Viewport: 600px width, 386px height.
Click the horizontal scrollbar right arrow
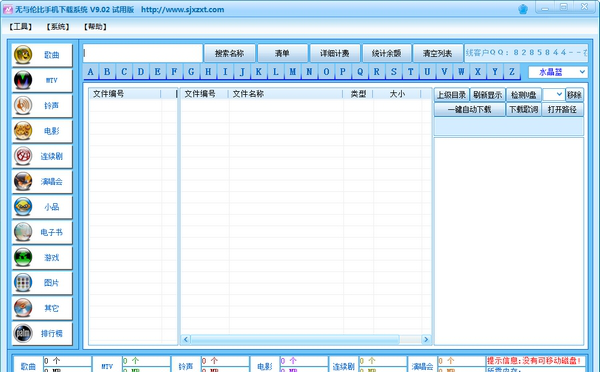426,339
